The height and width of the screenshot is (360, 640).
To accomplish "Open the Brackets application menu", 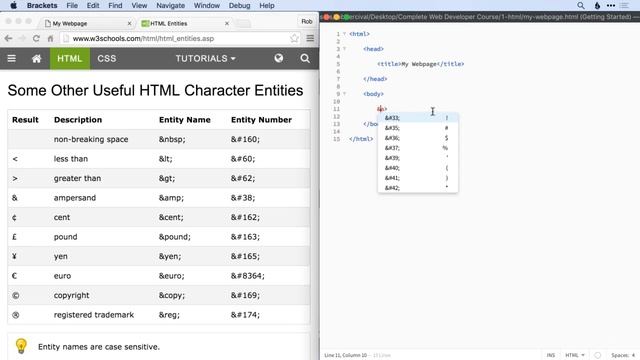I will tap(42, 5).
